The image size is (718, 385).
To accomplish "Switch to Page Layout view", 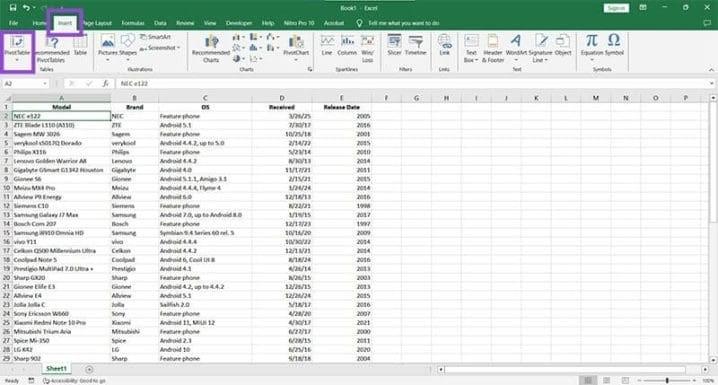I will point(607,380).
